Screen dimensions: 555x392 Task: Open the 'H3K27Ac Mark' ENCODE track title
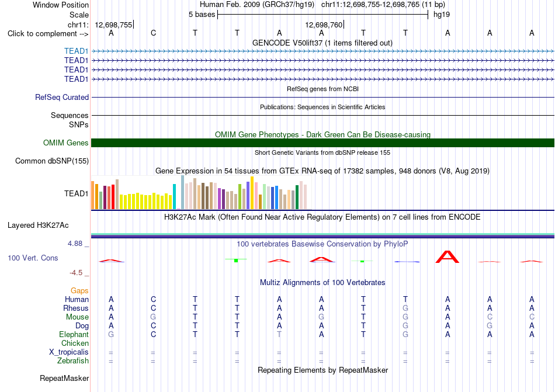click(x=322, y=217)
